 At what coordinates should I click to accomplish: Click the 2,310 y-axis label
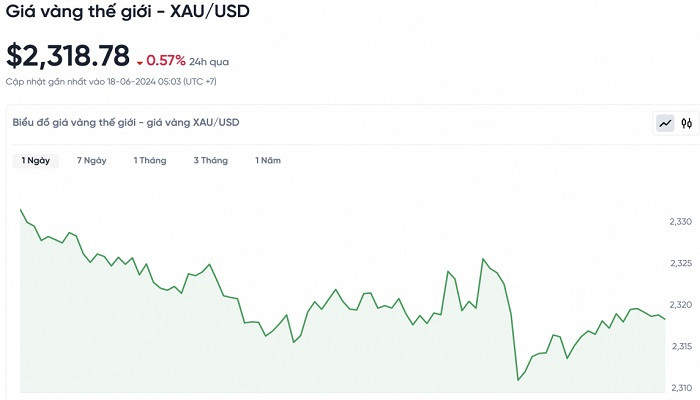pyautogui.click(x=680, y=388)
